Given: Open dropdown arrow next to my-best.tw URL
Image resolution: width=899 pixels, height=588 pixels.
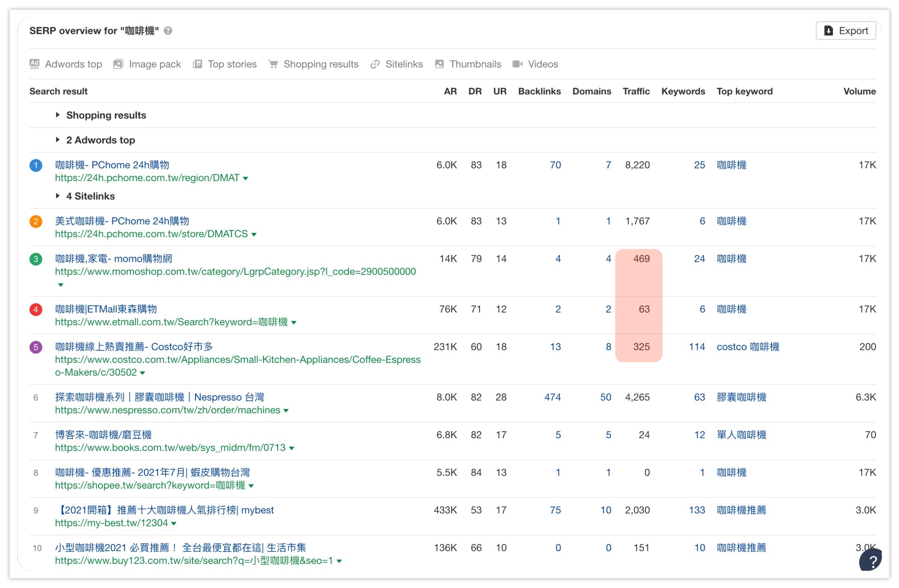Looking at the screenshot, I should click(x=174, y=523).
